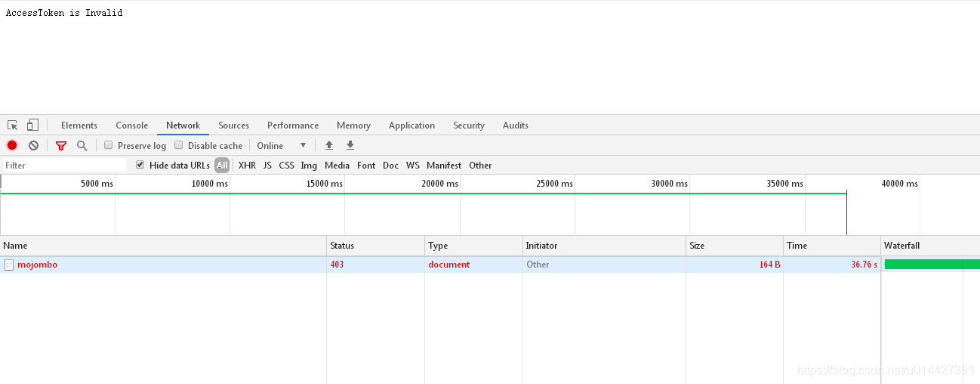The width and height of the screenshot is (980, 384).
Task: Export HAR file with download arrow
Action: click(x=350, y=145)
